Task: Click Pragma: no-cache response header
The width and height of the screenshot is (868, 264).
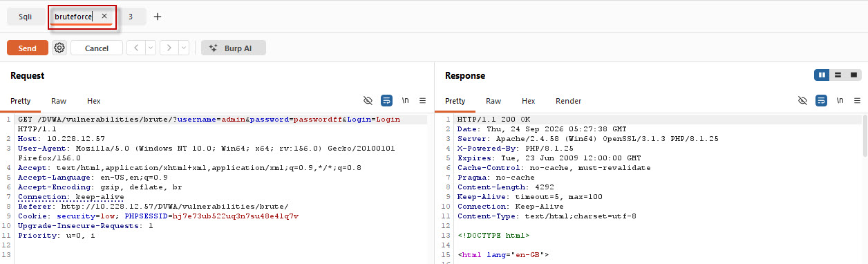Action: pyautogui.click(x=496, y=177)
